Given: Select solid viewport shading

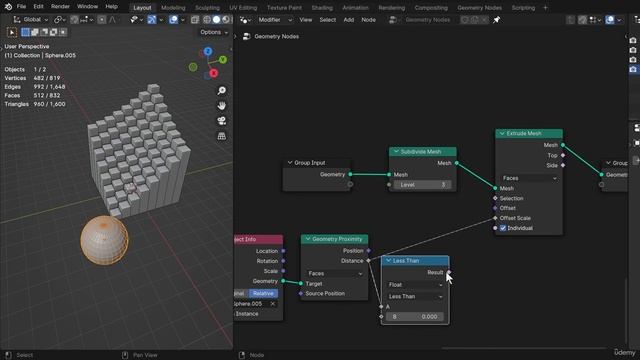Looking at the screenshot, I should [x=216, y=20].
